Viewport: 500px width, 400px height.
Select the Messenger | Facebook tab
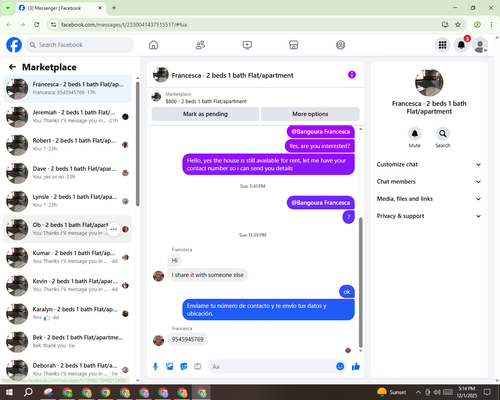pos(60,8)
